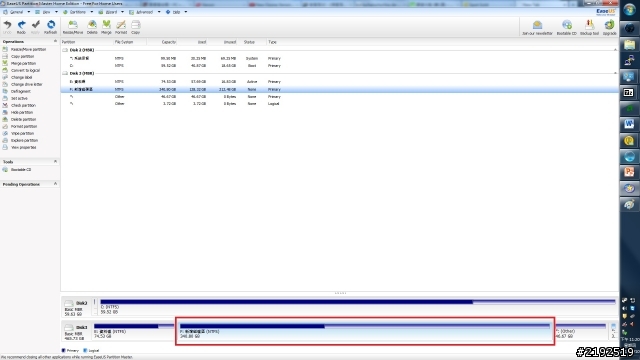Click the Merge partition sidebar icon
Viewport: 640px width, 360px height.
point(5,63)
